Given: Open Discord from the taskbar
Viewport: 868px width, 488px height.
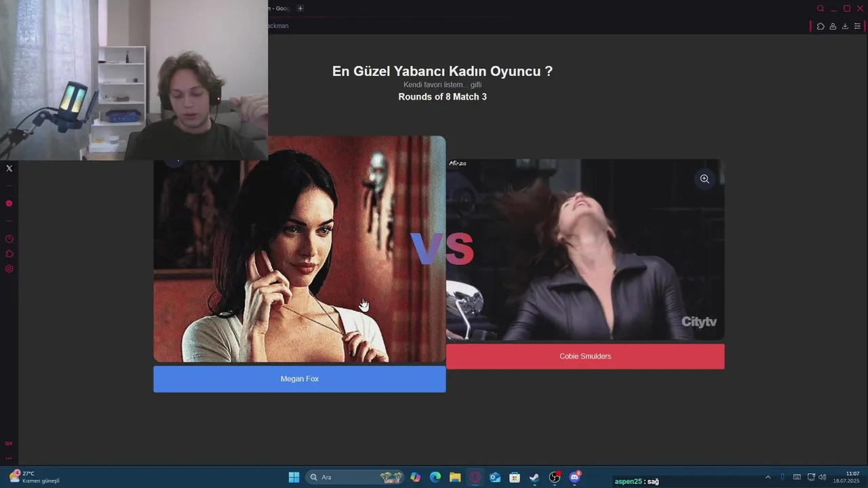Looking at the screenshot, I should pos(575,477).
